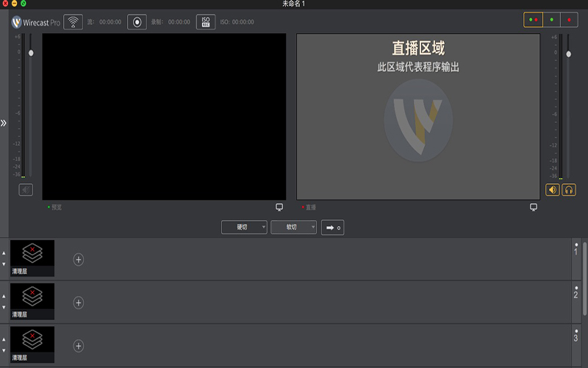This screenshot has height=368, width=588.
Task: Toggle live audio output speaker button
Action: click(553, 190)
